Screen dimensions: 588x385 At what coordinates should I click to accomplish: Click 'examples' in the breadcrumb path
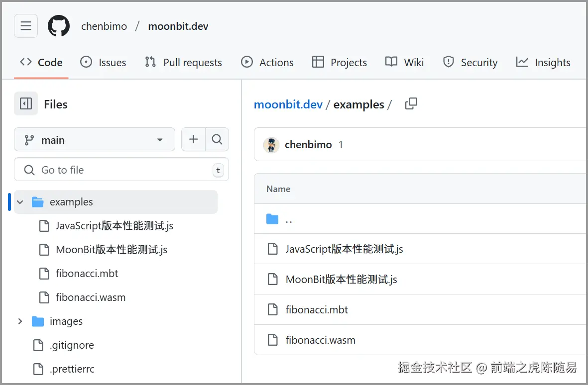coord(359,104)
